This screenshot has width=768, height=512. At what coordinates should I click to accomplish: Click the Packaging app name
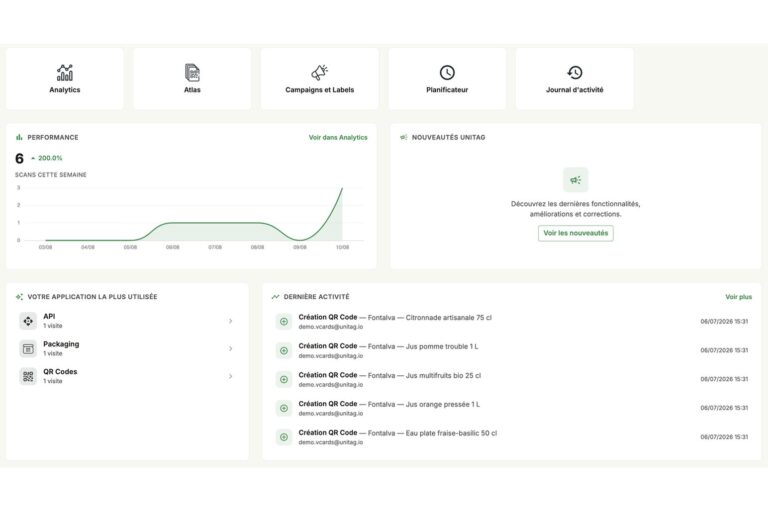(61, 344)
